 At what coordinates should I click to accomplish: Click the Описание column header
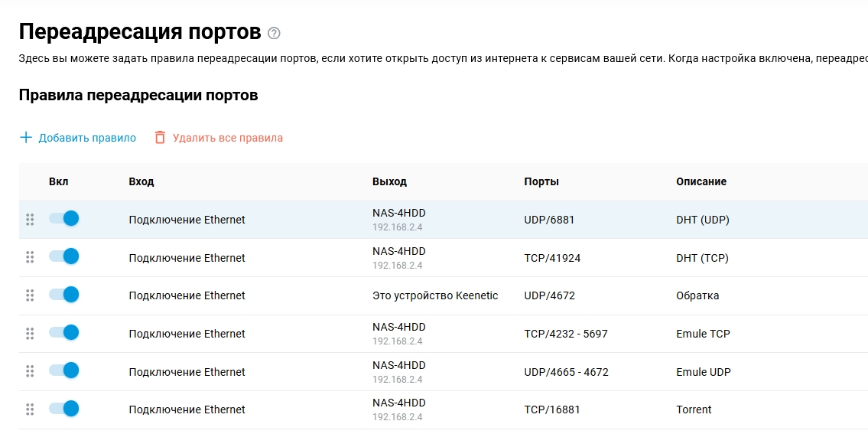701,181
